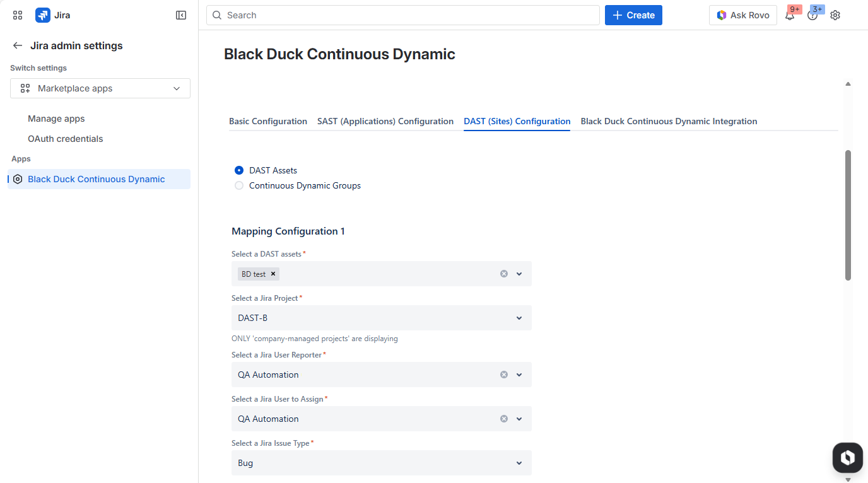This screenshot has width=868, height=483.
Task: Clear the DAST assets selection with the x icon
Action: click(503, 273)
